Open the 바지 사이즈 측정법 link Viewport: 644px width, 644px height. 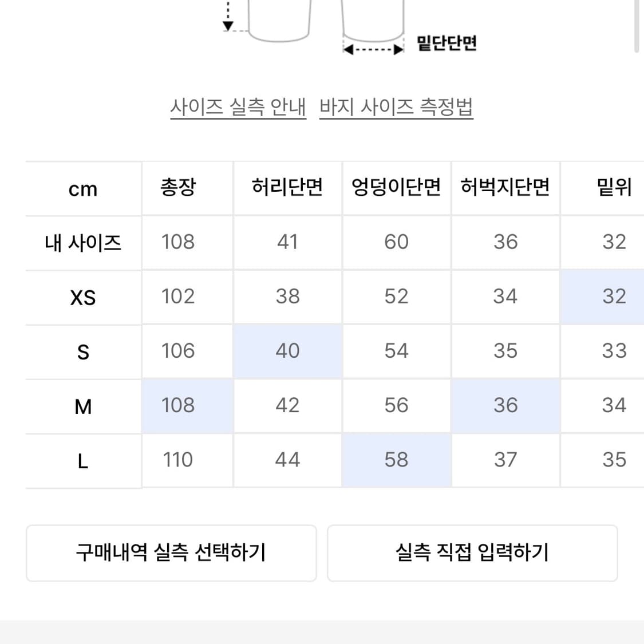click(396, 108)
